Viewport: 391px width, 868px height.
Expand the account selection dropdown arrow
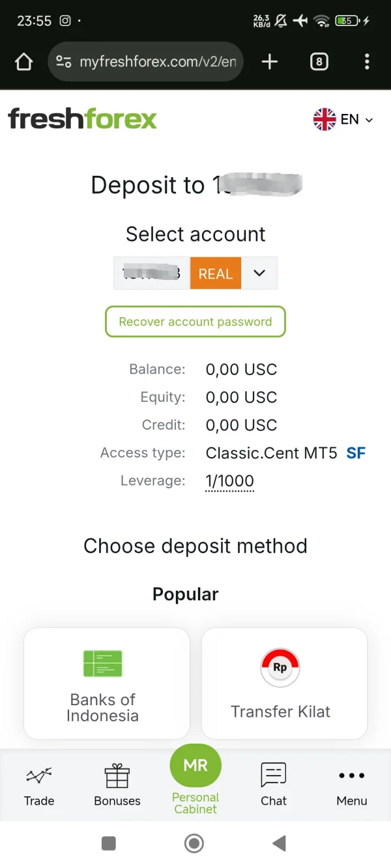point(259,273)
